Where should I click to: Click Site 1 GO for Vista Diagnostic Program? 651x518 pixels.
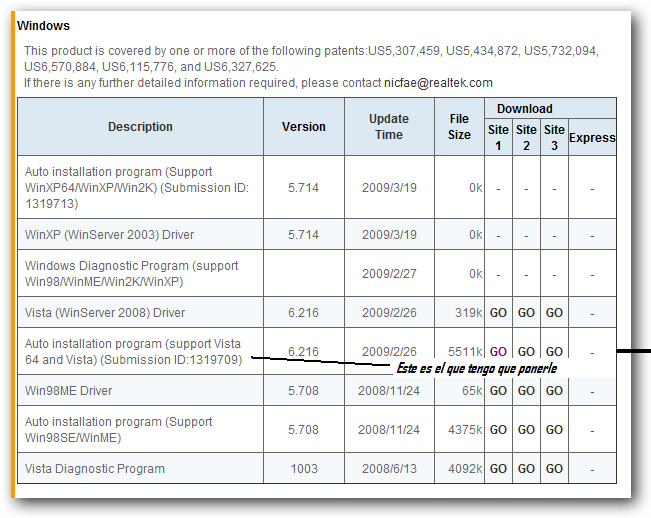[498, 469]
